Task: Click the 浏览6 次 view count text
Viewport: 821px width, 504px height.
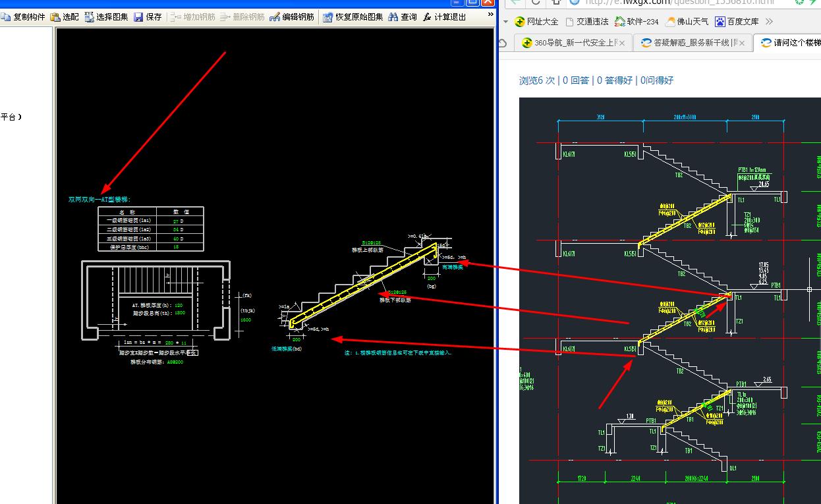Action: click(x=537, y=80)
